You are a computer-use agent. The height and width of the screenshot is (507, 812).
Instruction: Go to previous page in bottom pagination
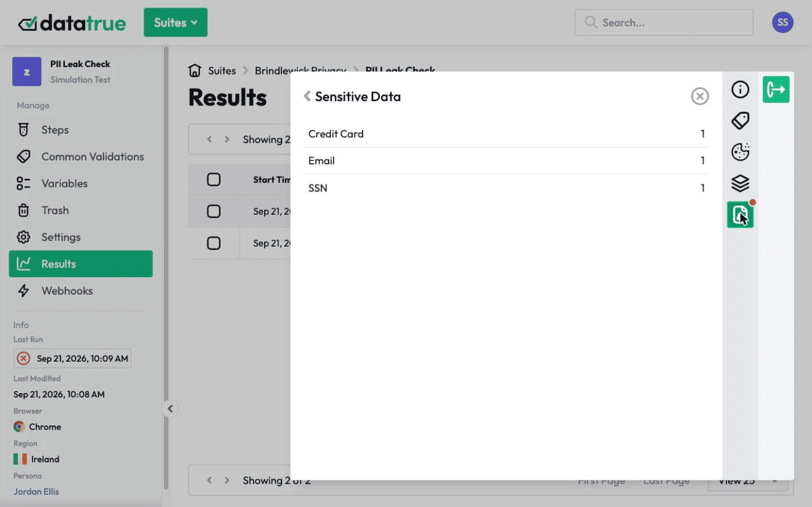click(x=210, y=480)
